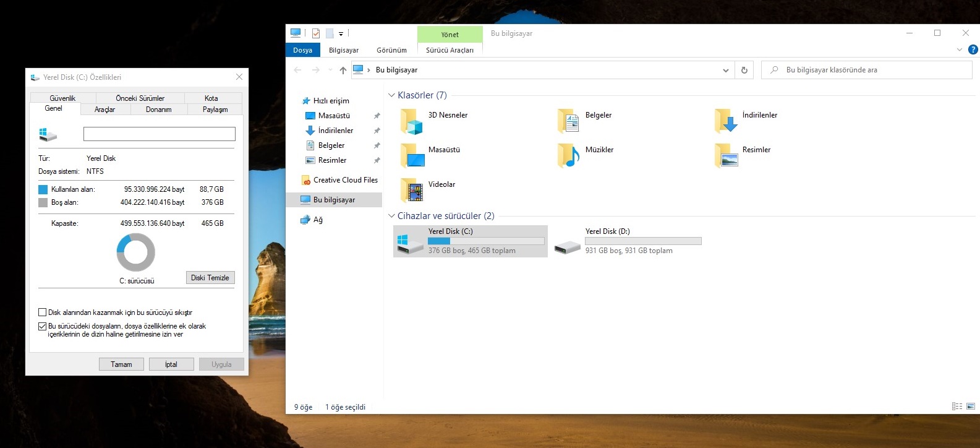Click the drive label text field
Viewport: 980px width, 448px height.
160,134
